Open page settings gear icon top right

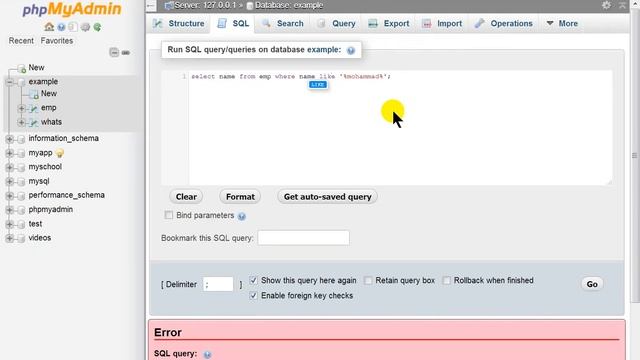point(607,5)
